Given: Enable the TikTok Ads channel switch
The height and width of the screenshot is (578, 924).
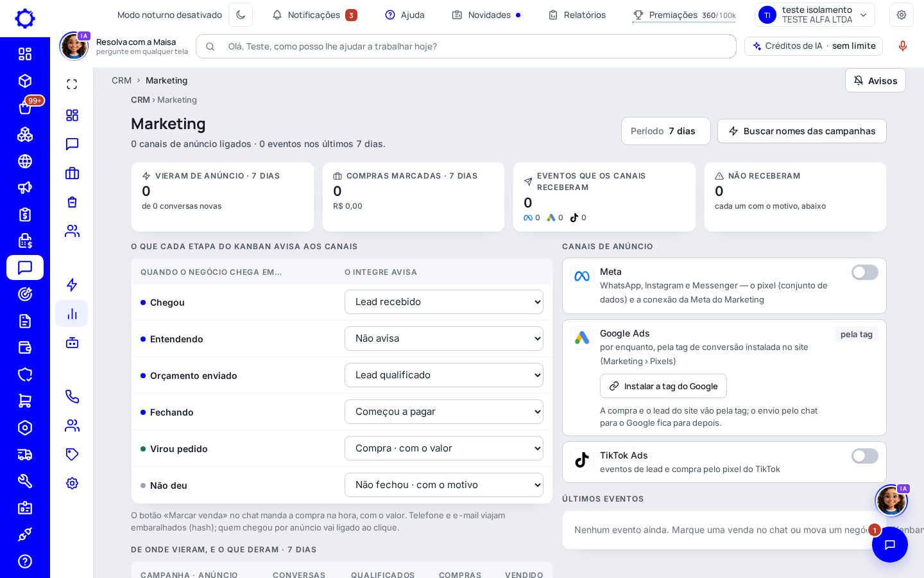Looking at the screenshot, I should (864, 456).
